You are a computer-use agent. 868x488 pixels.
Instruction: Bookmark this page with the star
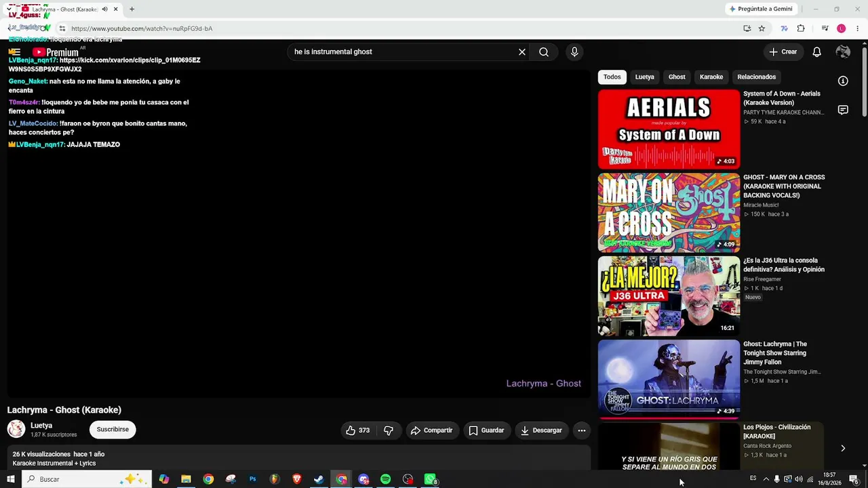click(x=762, y=28)
